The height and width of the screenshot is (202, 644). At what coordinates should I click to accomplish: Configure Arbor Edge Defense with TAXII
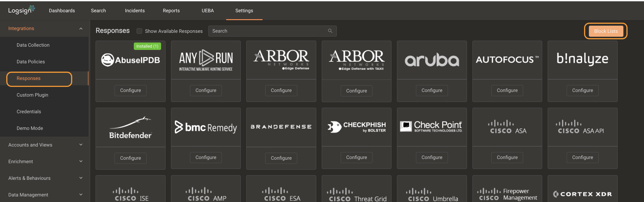(356, 91)
